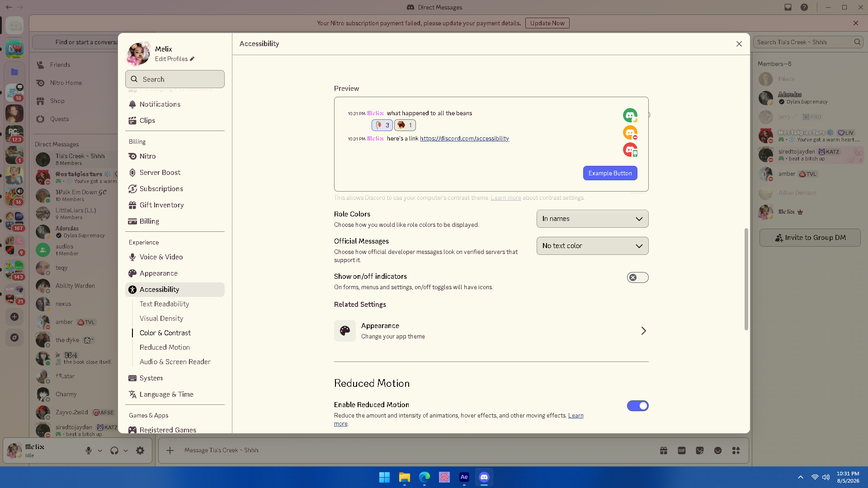
Task: Click Add a Server plus icon
Action: coord(14,317)
